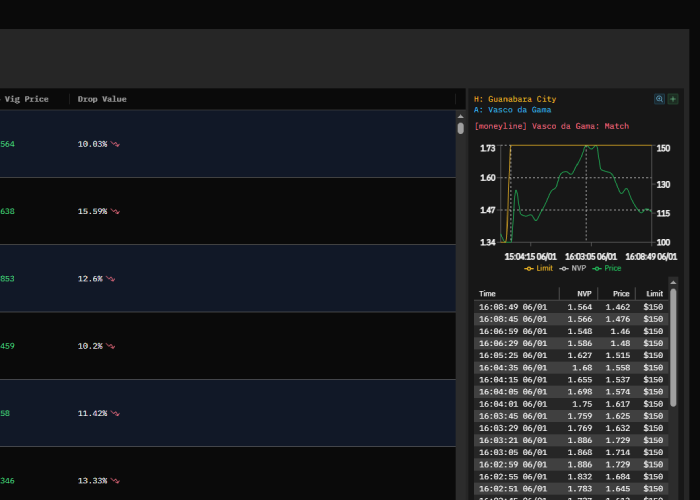700x500 pixels.
Task: Select the row with Drop Value 13.33%
Action: [x=228, y=474]
